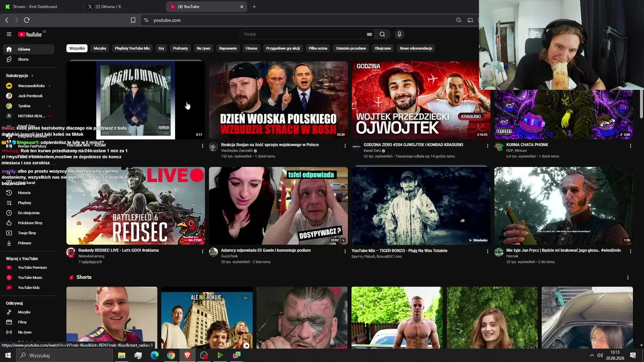
Task: Select the Podcasty filter chip
Action: pos(181,48)
